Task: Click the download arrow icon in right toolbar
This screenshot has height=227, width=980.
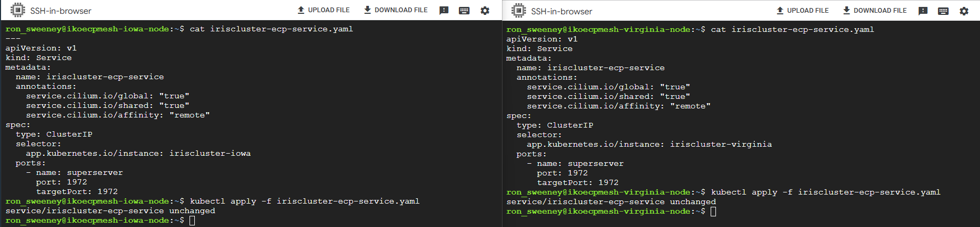Action: [846, 10]
